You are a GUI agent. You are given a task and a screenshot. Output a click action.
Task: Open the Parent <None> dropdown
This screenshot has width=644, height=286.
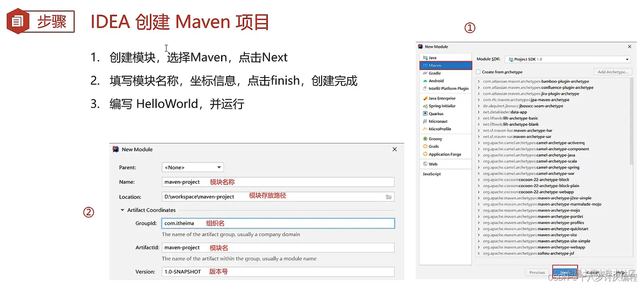point(193,167)
